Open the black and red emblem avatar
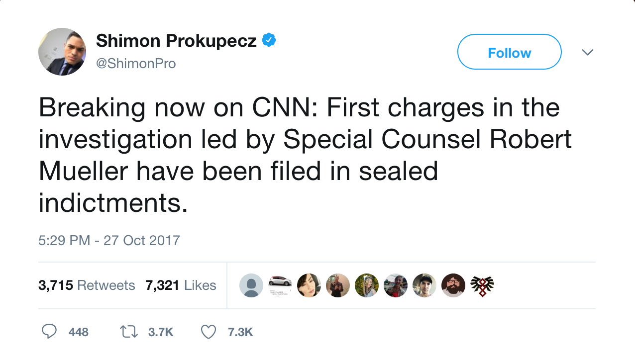The height and width of the screenshot is (364, 635). pos(482,285)
